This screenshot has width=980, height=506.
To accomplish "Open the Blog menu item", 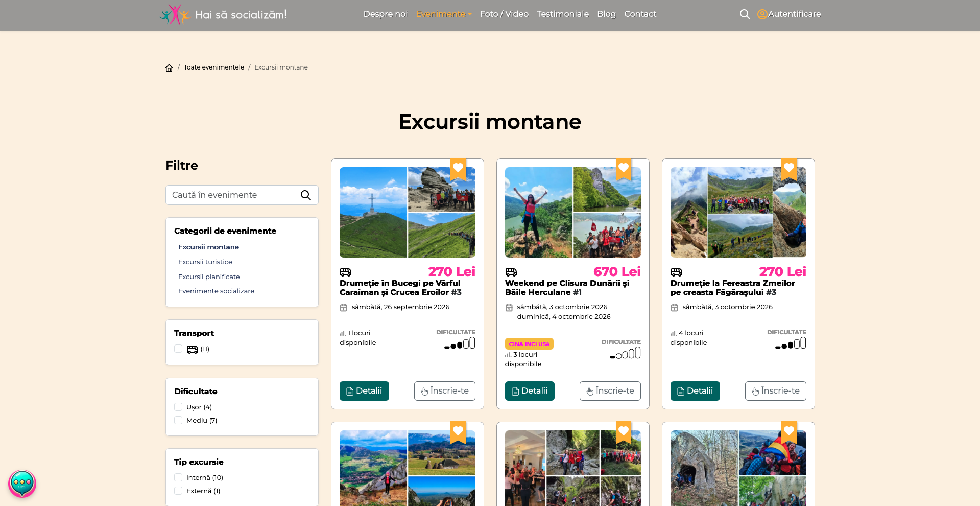I will (x=606, y=14).
